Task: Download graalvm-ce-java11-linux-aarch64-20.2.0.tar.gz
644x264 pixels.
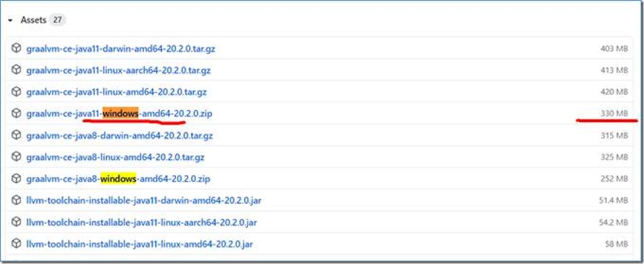Action: tap(118, 71)
